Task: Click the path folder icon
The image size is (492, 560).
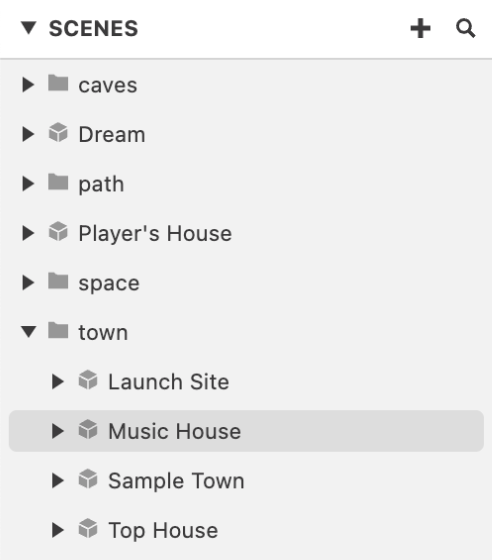Action: pyautogui.click(x=58, y=182)
